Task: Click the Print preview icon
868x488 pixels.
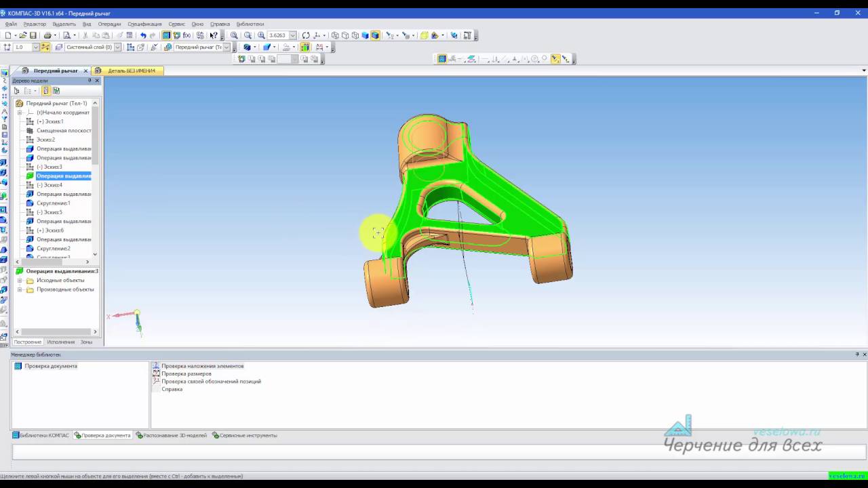Action: [66, 35]
